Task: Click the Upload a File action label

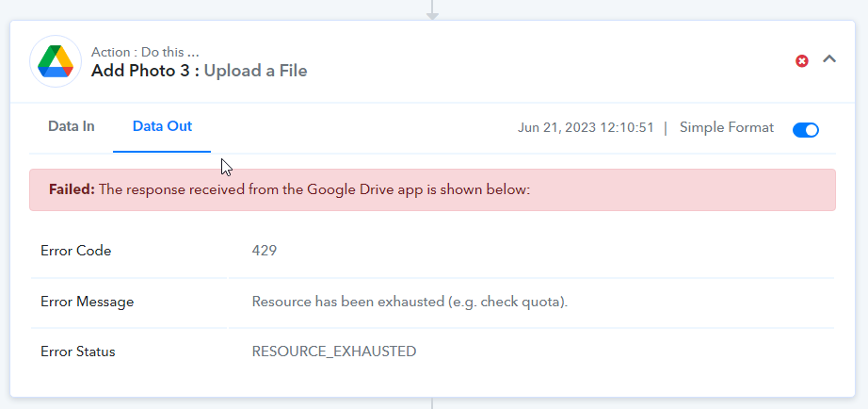Action: [x=256, y=71]
